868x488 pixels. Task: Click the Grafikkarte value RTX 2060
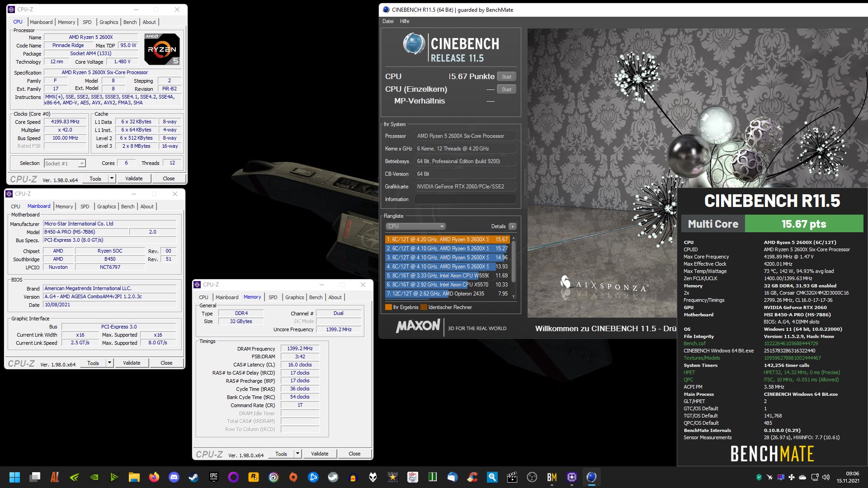coord(466,187)
